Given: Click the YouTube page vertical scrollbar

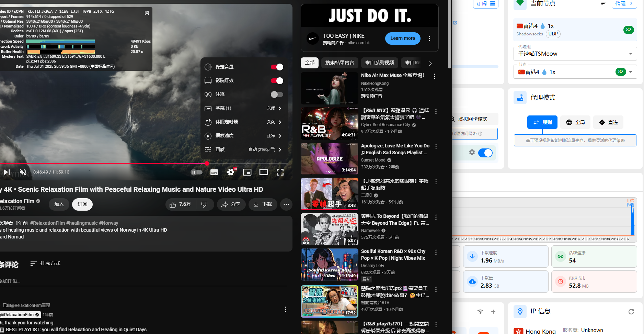Looking at the screenshot, I should 449,34.
